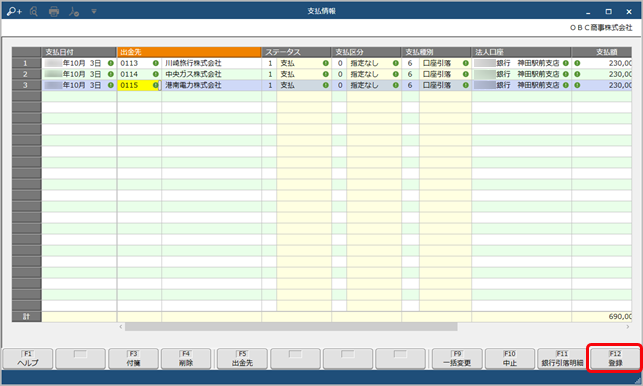Click the green icon after row 1 神田駅前支店
The image size is (643, 386).
tap(565, 63)
